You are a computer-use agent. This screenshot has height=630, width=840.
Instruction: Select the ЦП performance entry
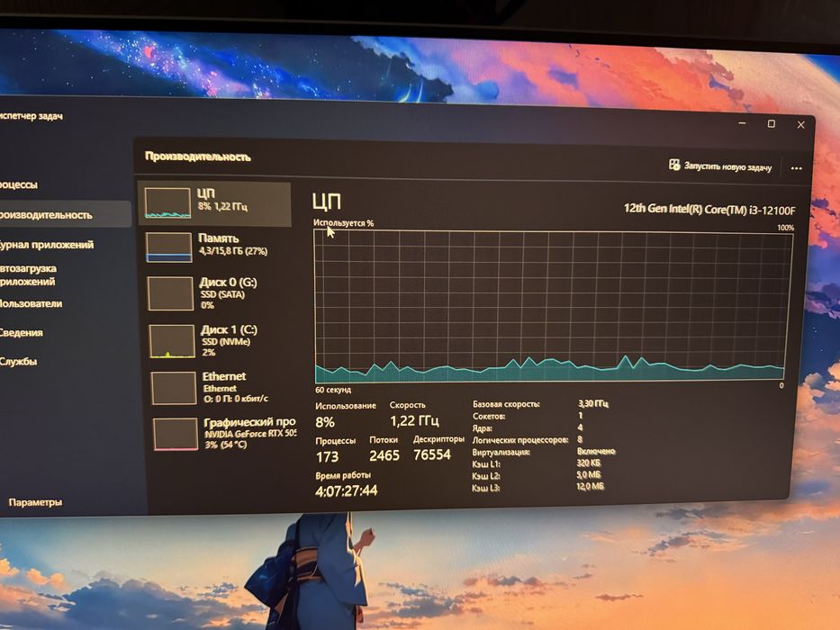point(215,202)
